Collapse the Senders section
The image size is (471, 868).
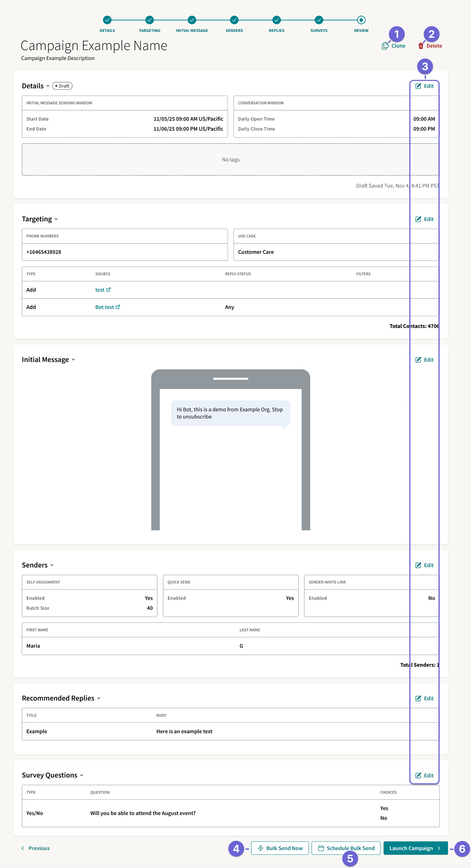53,565
